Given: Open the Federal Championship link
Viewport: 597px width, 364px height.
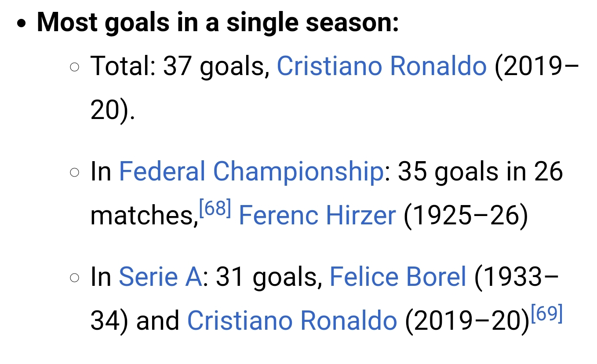Looking at the screenshot, I should (x=251, y=171).
